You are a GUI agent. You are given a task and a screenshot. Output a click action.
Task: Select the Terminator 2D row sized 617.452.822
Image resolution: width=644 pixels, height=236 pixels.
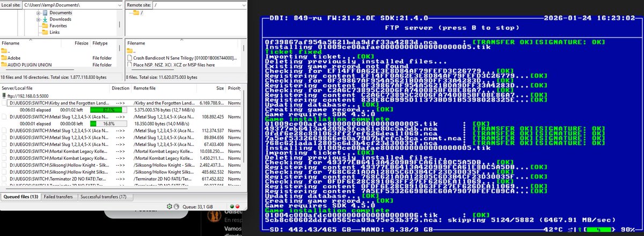pyautogui.click(x=121, y=179)
